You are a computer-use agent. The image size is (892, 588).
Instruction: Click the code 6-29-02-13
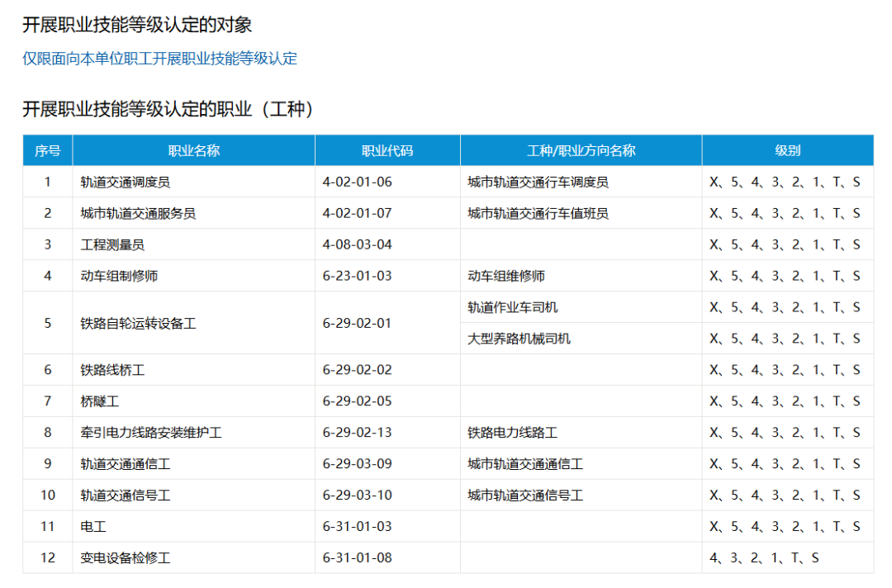(358, 432)
